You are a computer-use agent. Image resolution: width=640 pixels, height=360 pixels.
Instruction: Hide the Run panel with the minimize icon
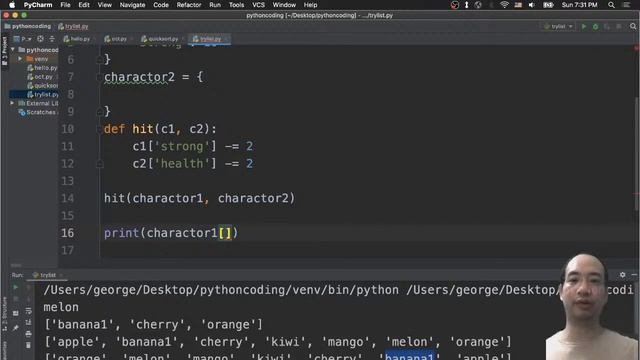click(x=634, y=275)
